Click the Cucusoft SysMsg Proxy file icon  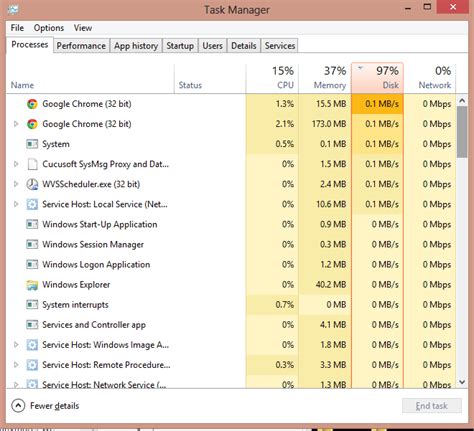pyautogui.click(x=32, y=164)
